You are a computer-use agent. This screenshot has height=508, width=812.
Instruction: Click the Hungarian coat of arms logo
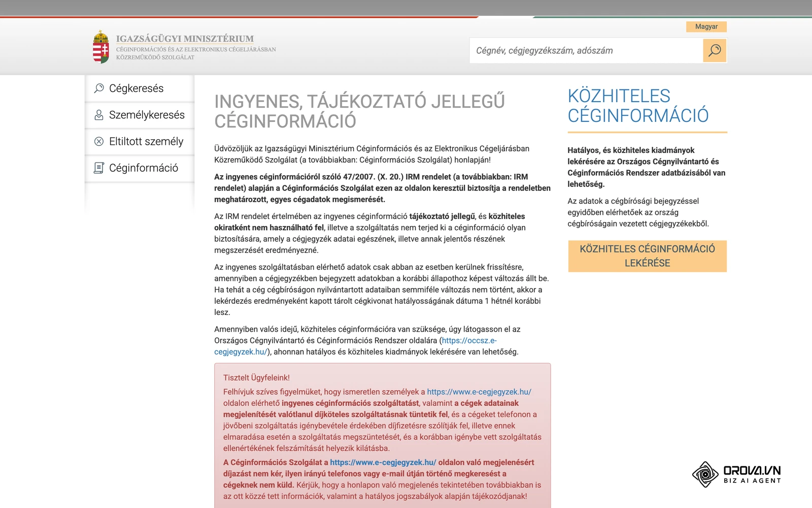coord(101,47)
